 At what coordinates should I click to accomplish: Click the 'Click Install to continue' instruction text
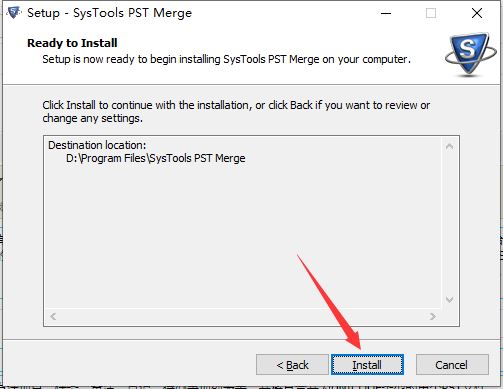(236, 112)
